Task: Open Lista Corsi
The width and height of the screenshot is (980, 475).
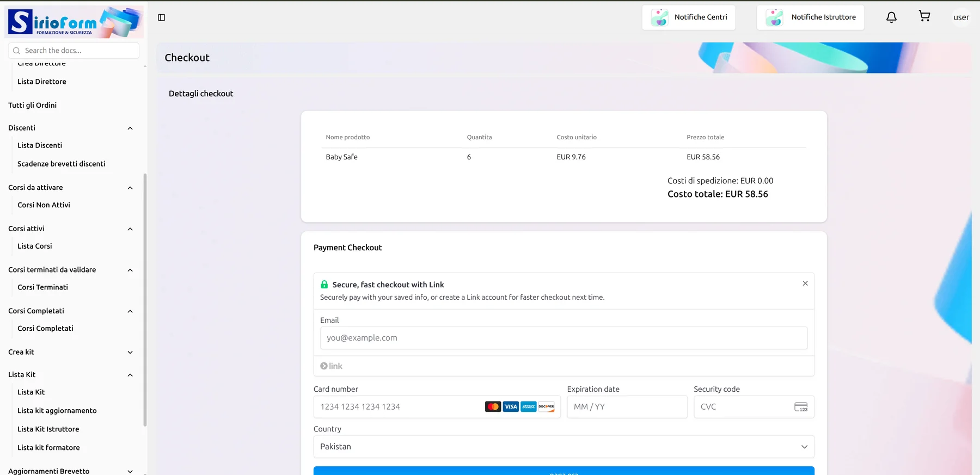Action: 35,246
